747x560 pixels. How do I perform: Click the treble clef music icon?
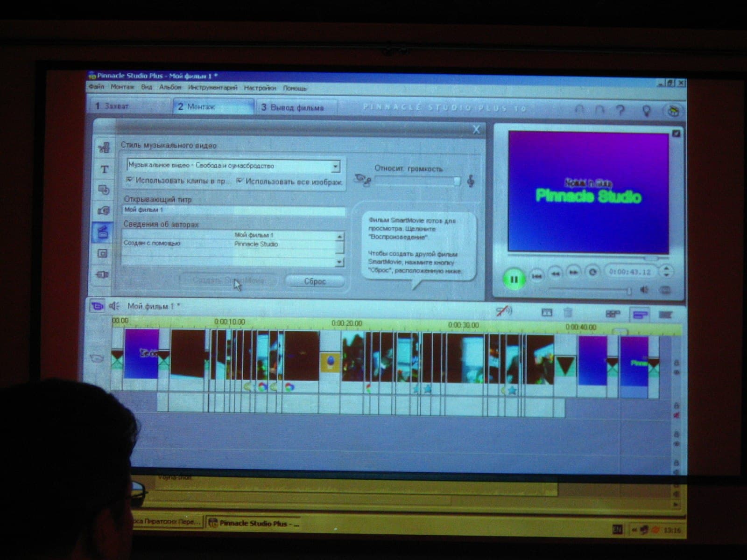(x=471, y=181)
